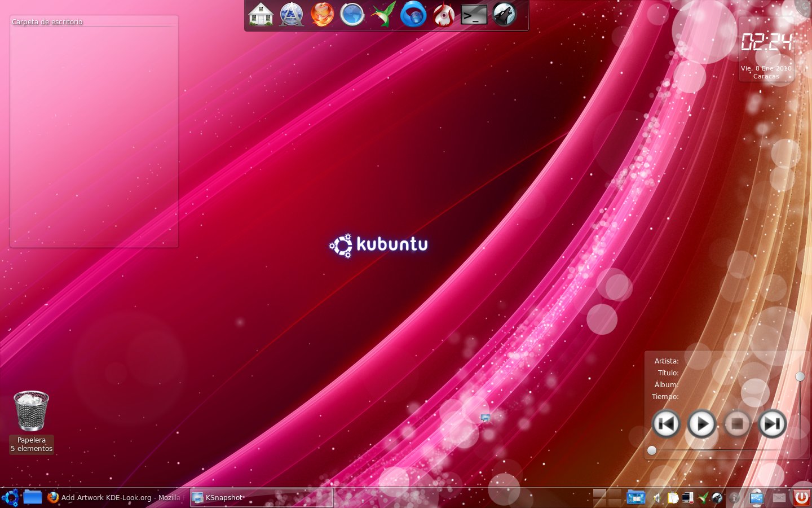Open the hummingbird (Kopete) icon in the top dock
The width and height of the screenshot is (812, 508).
coord(383,14)
